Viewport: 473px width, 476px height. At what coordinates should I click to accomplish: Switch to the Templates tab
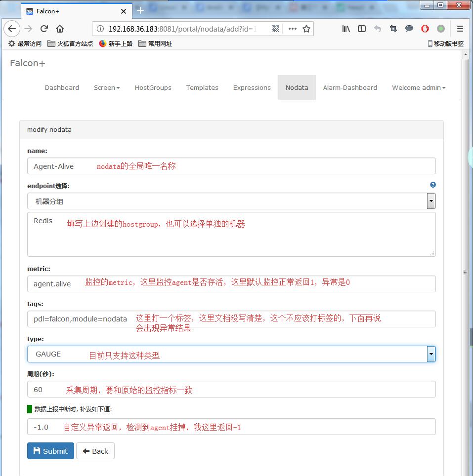[x=202, y=87]
